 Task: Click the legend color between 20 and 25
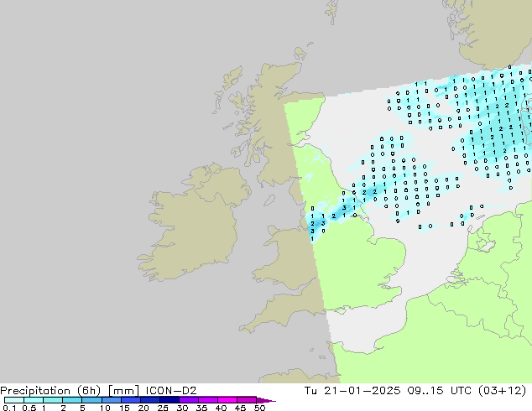[150, 400]
